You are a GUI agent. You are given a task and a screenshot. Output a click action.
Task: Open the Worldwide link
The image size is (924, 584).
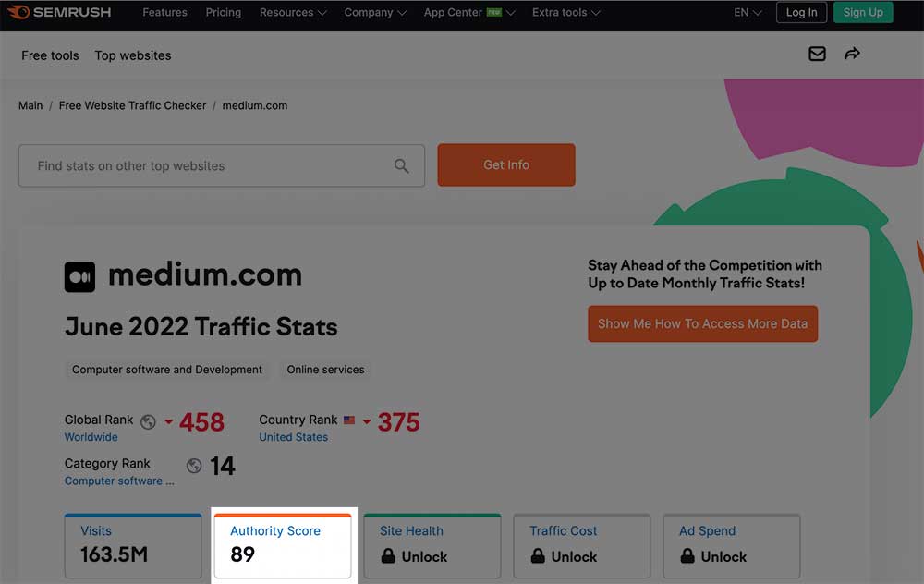(x=91, y=437)
